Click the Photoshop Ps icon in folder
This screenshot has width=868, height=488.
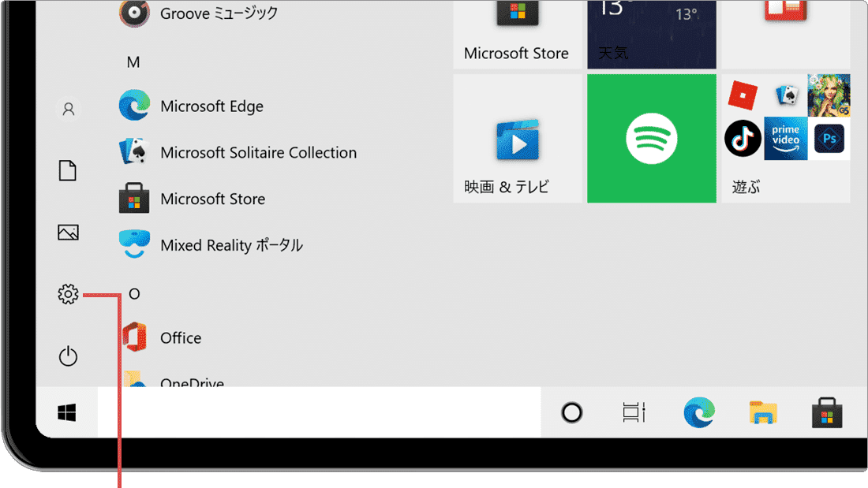[829, 138]
